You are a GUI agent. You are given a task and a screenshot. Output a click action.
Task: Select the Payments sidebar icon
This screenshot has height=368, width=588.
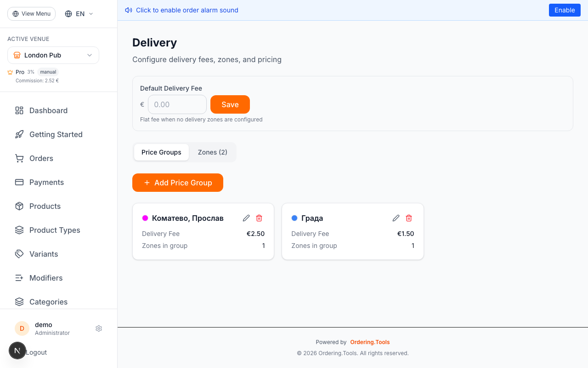[19, 182]
